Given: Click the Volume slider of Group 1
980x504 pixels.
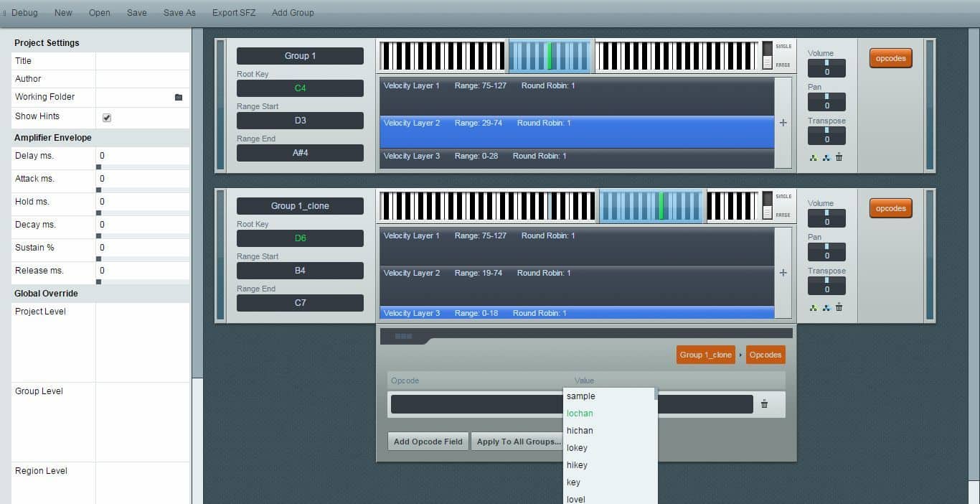Looking at the screenshot, I should [x=826, y=68].
